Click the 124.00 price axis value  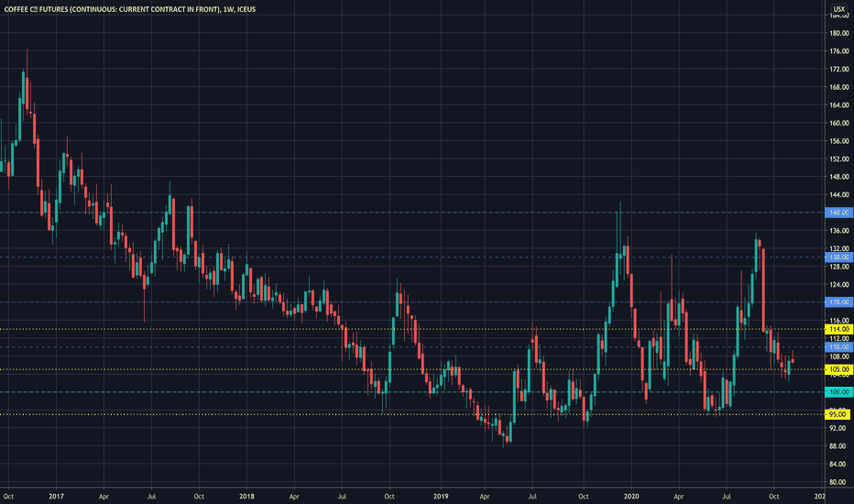839,284
